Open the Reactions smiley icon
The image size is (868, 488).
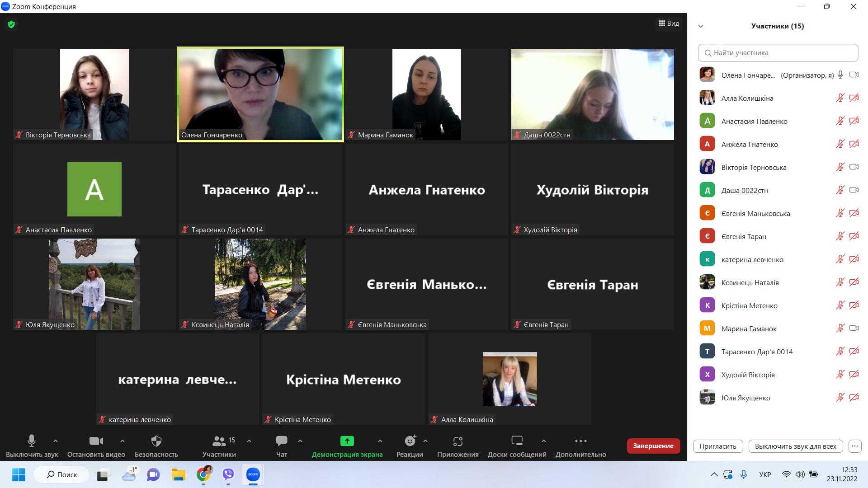point(410,441)
